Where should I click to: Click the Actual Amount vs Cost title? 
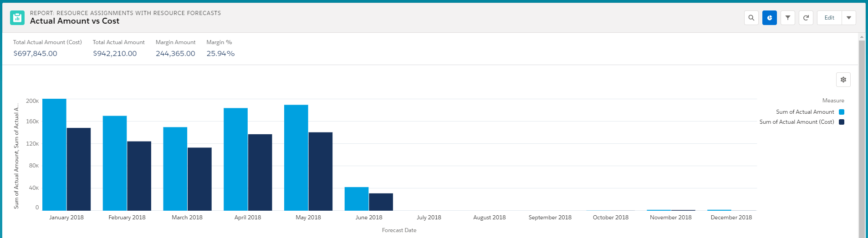click(75, 21)
